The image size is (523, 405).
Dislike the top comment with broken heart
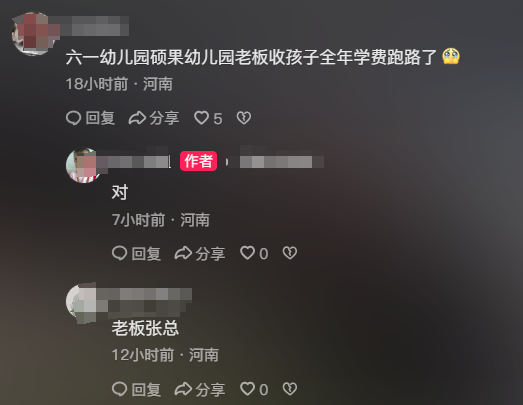click(x=244, y=118)
